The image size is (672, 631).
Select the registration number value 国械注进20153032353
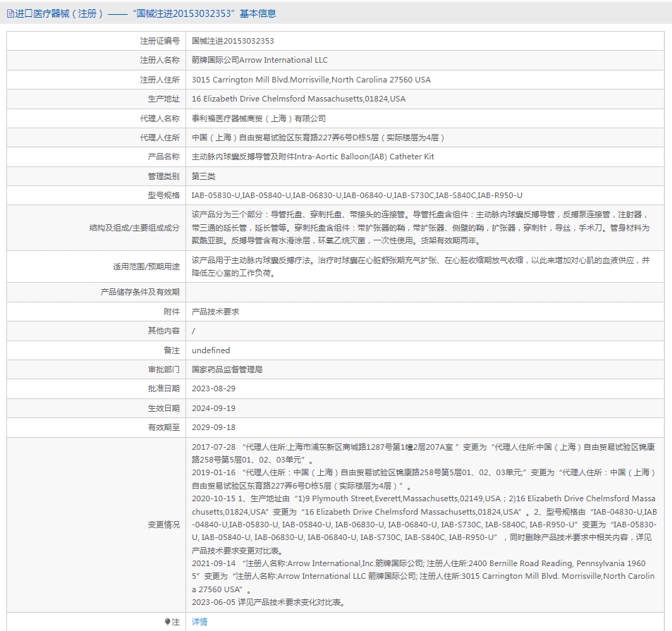(x=233, y=41)
